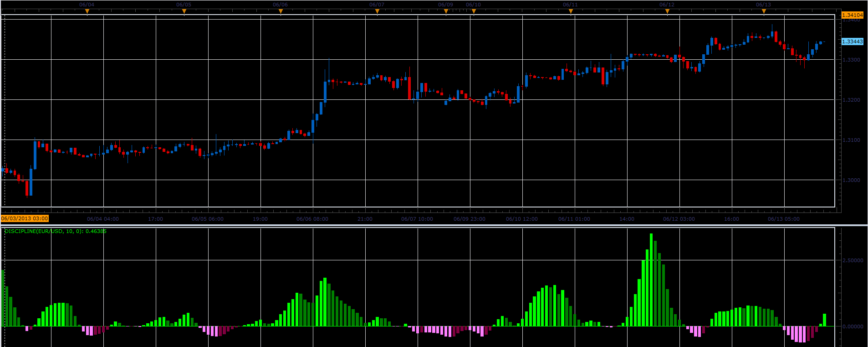Click the orange day marker under 06/09
Viewport: 868px width, 347px height.
(x=446, y=12)
